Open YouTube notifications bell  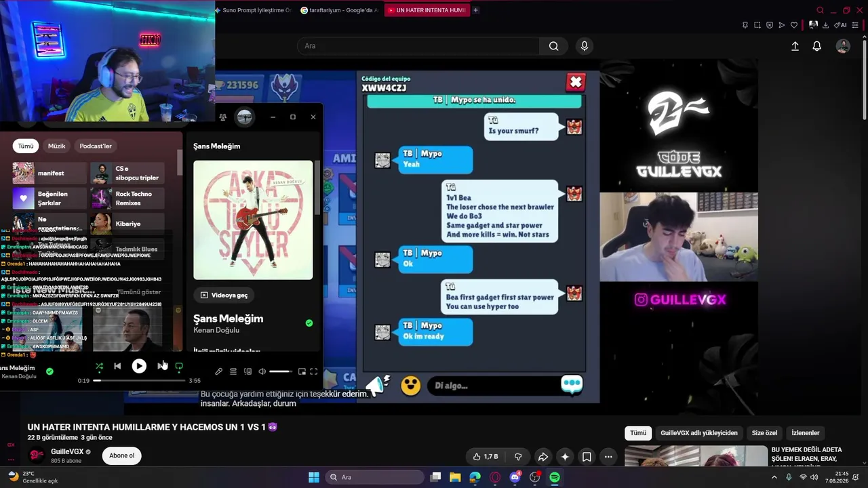pyautogui.click(x=817, y=46)
